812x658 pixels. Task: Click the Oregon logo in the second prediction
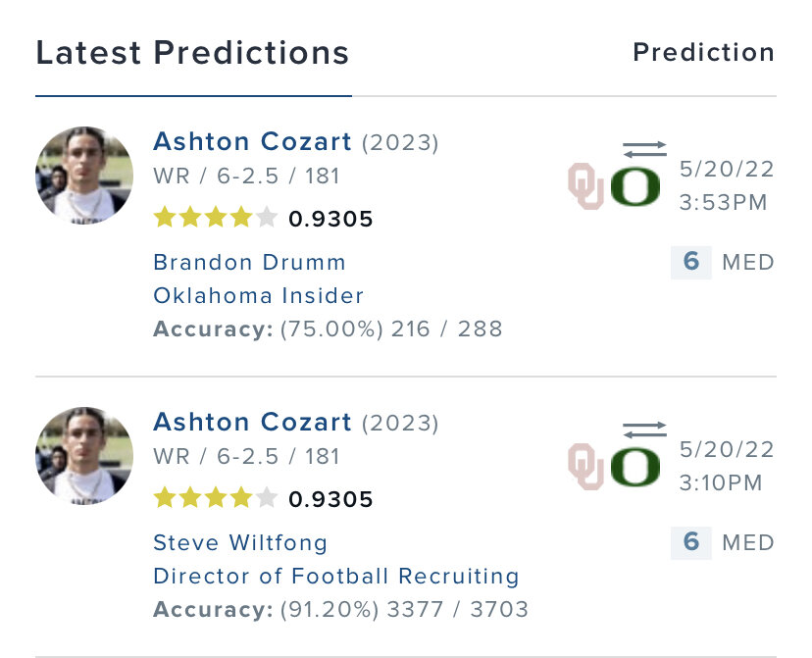635,467
